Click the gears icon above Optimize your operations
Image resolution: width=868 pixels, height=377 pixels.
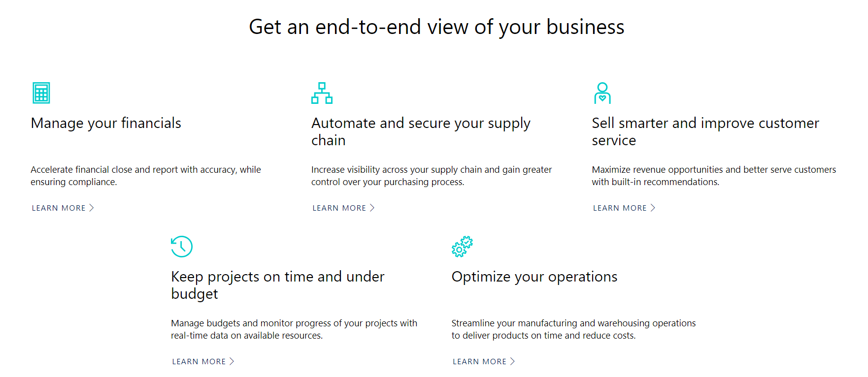tap(462, 247)
